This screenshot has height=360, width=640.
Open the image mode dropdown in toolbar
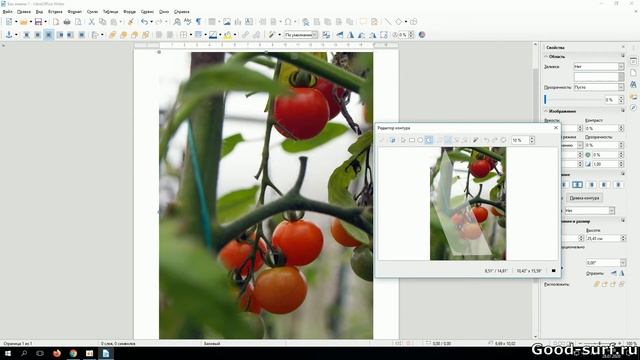coord(301,35)
